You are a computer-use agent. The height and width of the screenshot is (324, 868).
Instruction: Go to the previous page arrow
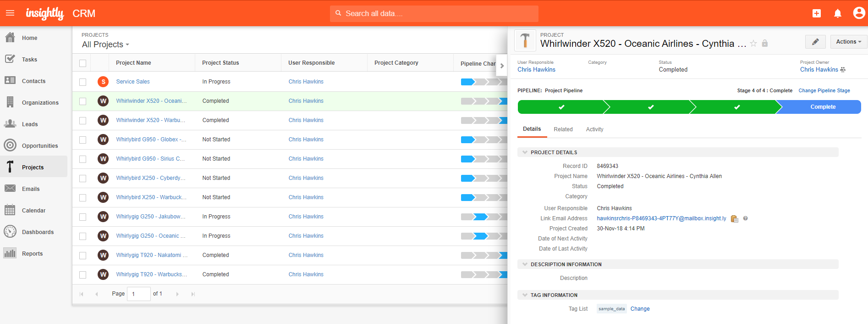[96, 294]
